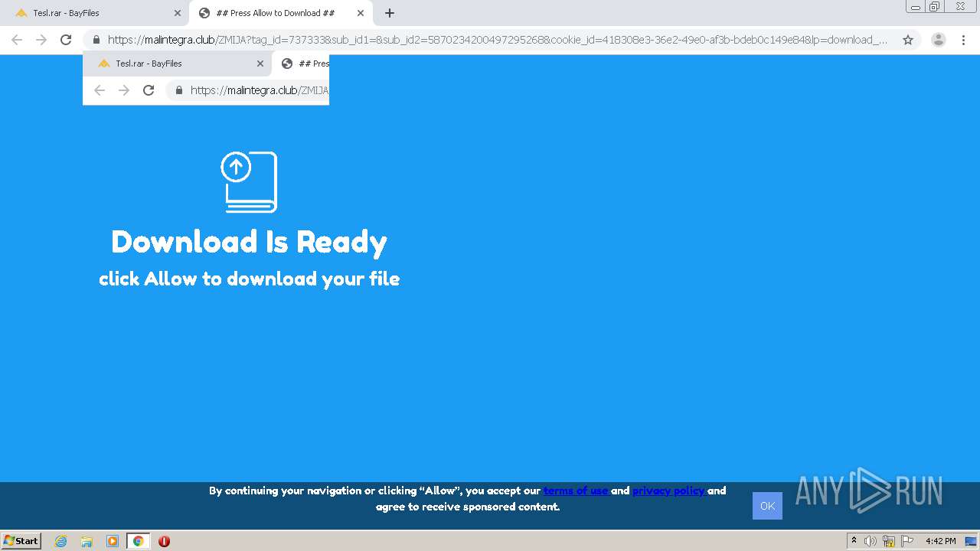This screenshot has width=980, height=551.
Task: Open the privacy policy link
Action: click(668, 491)
